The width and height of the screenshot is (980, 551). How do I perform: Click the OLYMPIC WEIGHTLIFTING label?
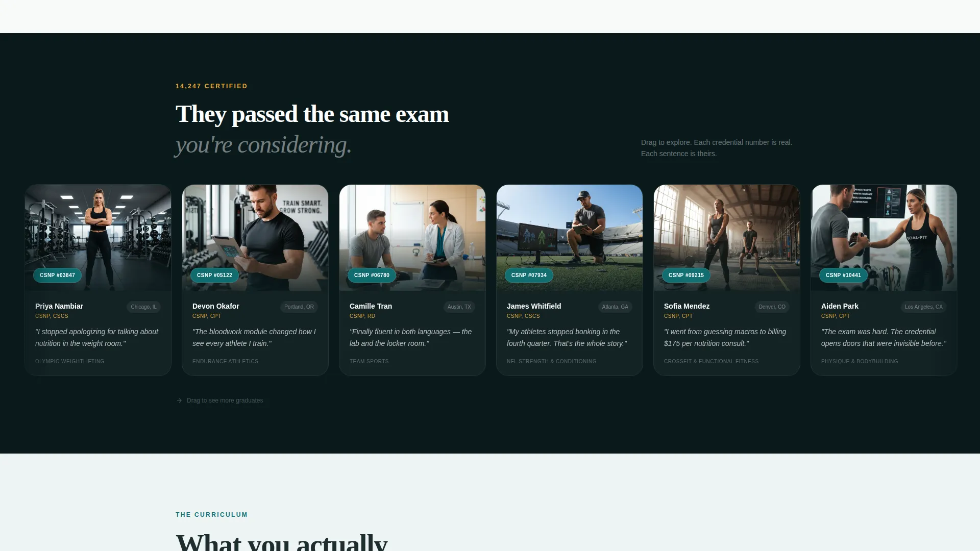coord(70,361)
